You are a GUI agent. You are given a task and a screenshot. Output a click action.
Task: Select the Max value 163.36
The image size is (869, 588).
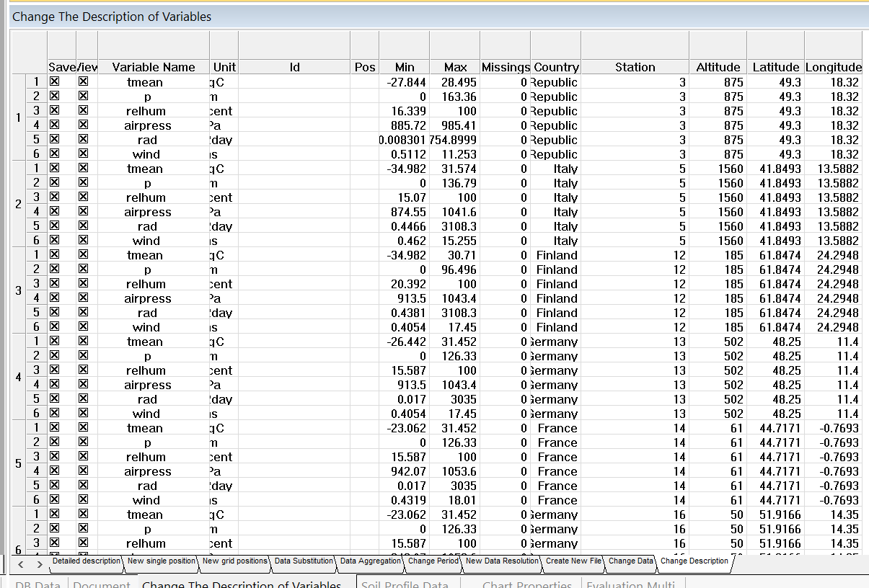pyautogui.click(x=459, y=97)
